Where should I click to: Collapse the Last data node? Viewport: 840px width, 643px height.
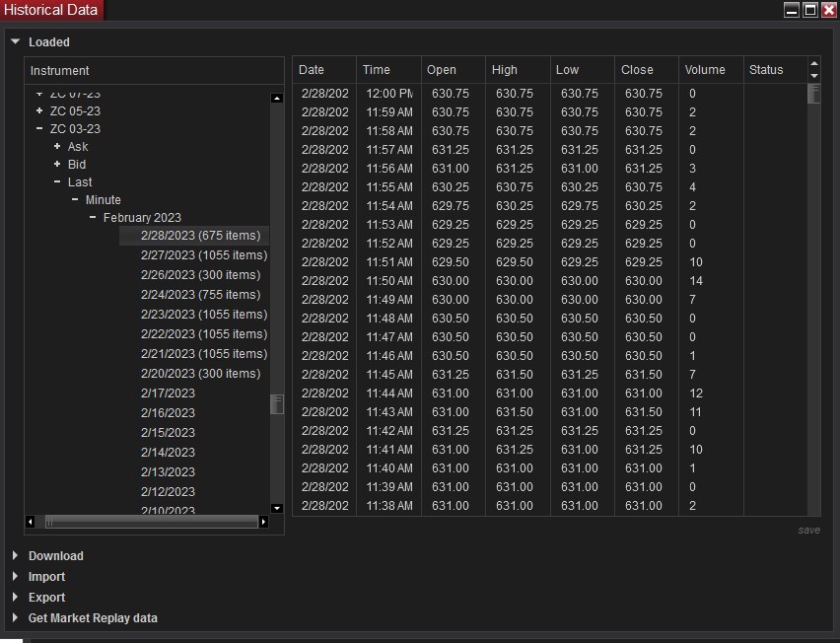pos(57,182)
